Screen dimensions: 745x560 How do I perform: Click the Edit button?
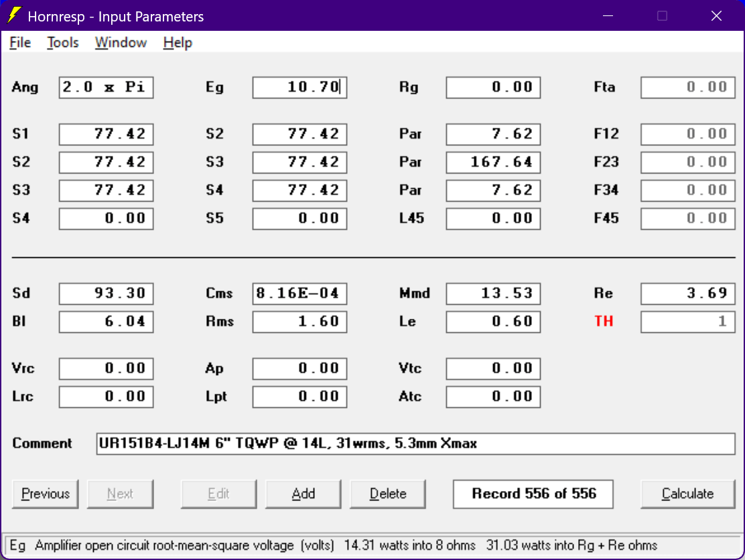218,494
